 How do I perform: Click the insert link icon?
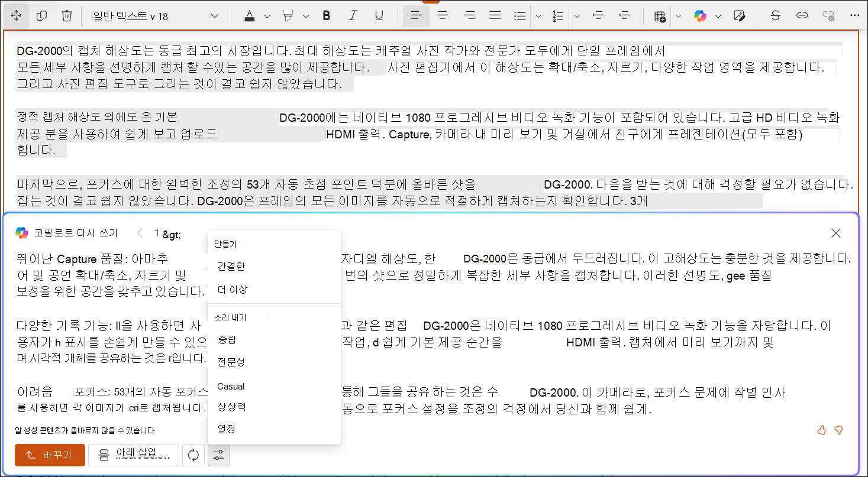[802, 16]
